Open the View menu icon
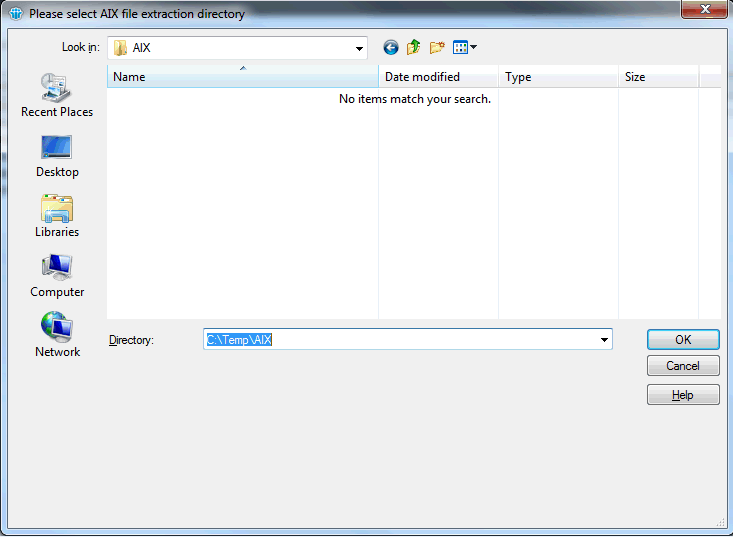 click(460, 48)
